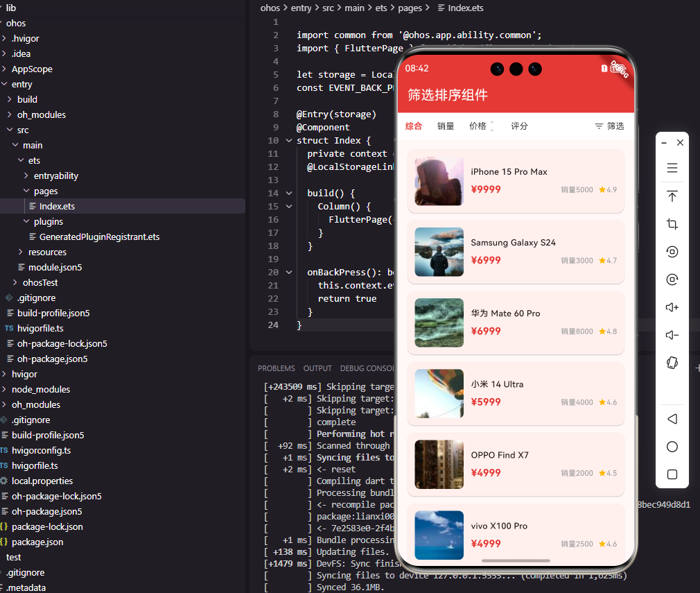Viewport: 700px width, 593px height.
Task: Open hvigorconfig.ts file
Action: [x=41, y=450]
